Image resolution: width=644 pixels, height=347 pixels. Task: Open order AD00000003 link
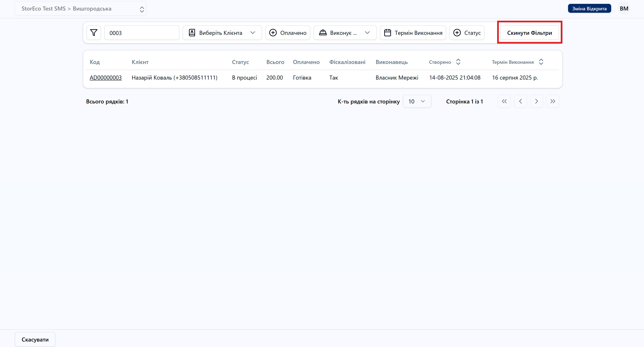(x=106, y=78)
